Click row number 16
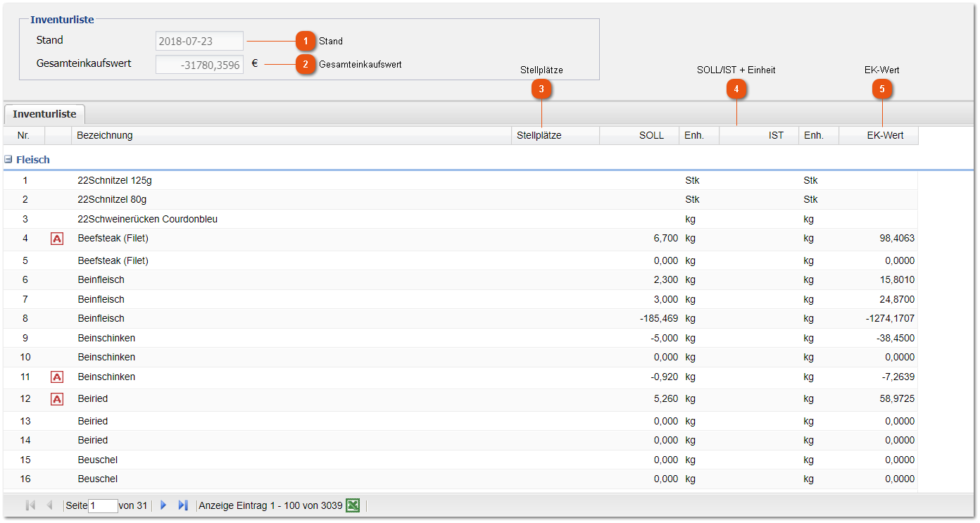This screenshot has height=523, width=980. tap(25, 479)
